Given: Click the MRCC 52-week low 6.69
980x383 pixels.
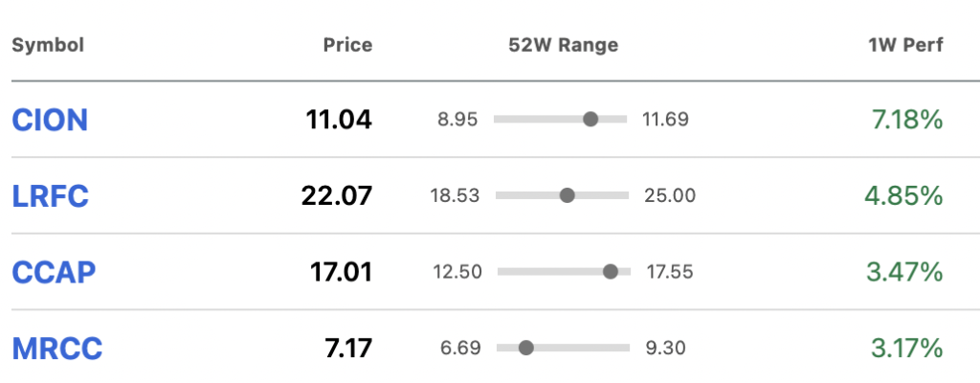Looking at the screenshot, I should click(460, 348).
